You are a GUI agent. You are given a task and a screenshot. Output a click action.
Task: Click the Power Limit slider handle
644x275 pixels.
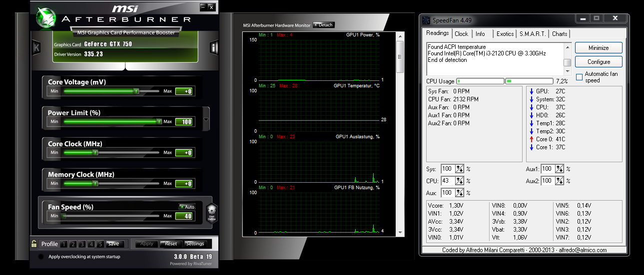pos(159,121)
